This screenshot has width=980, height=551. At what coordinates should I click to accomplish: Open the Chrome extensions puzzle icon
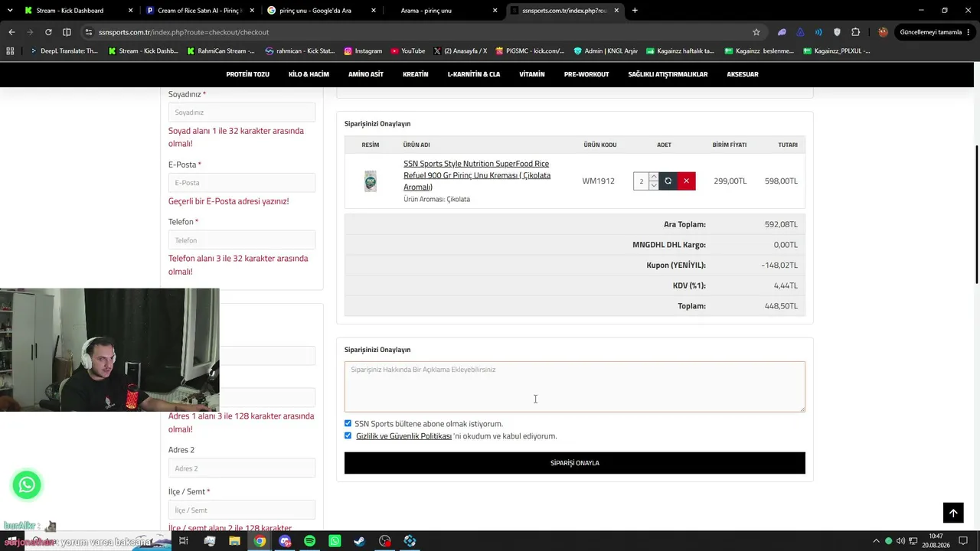pyautogui.click(x=855, y=32)
